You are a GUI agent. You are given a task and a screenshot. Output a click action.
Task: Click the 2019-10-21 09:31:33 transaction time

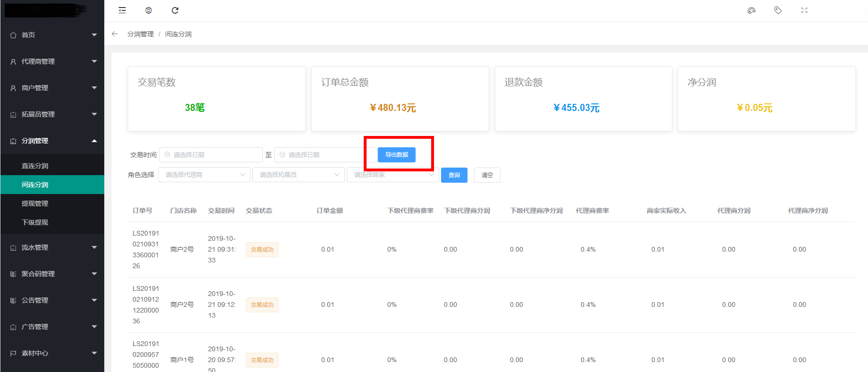[222, 249]
